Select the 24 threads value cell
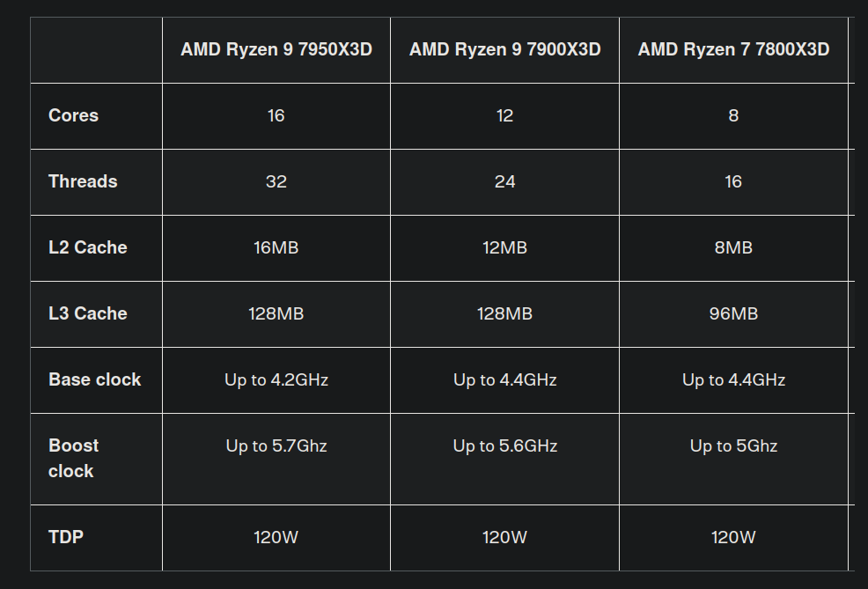Viewport: 868px width, 589px height. click(504, 181)
